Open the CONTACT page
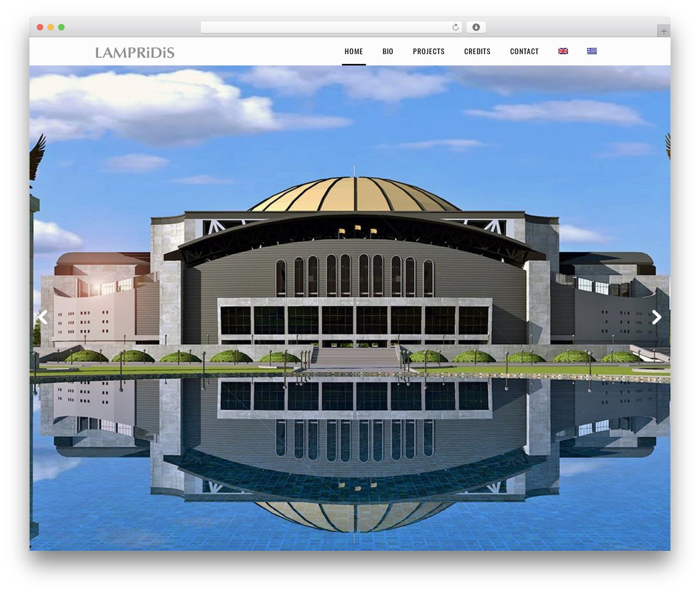700x593 pixels. [x=524, y=51]
